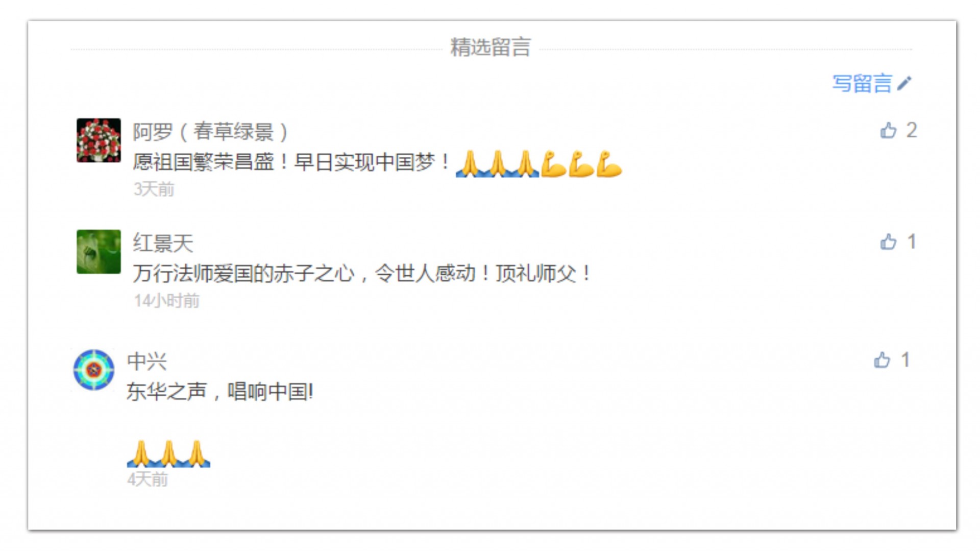Click the 14小时前 timestamp
This screenshot has height=551, width=980.
(x=166, y=301)
